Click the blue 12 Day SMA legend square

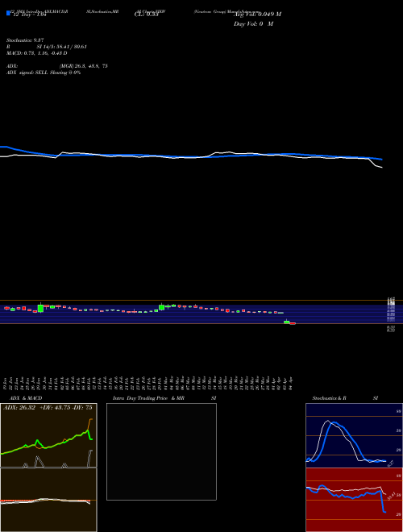pyautogui.click(x=9, y=14)
